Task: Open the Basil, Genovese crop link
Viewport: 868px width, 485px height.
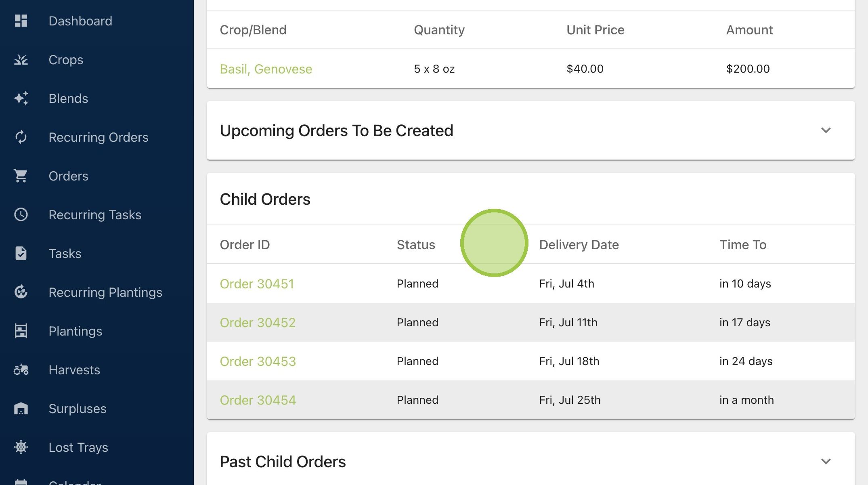Action: click(266, 69)
